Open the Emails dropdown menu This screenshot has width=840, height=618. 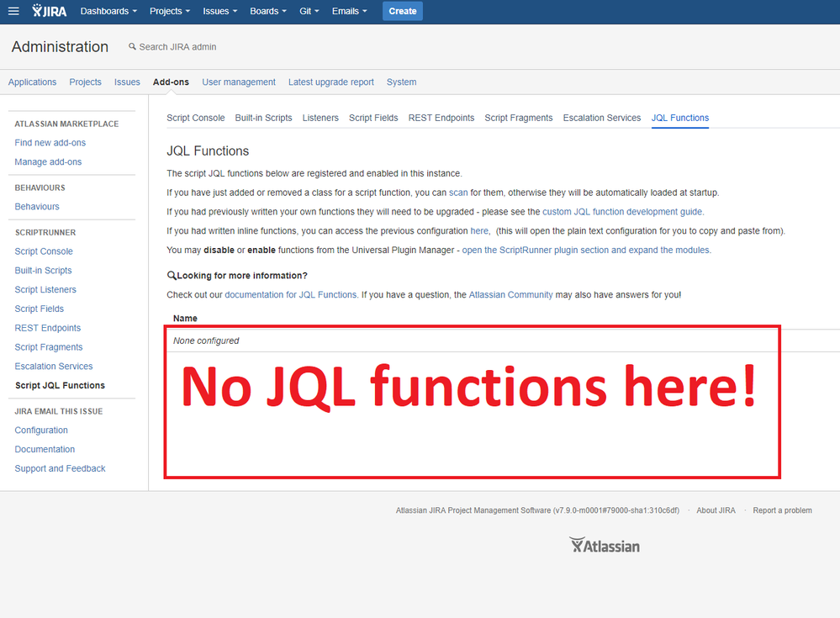[349, 11]
